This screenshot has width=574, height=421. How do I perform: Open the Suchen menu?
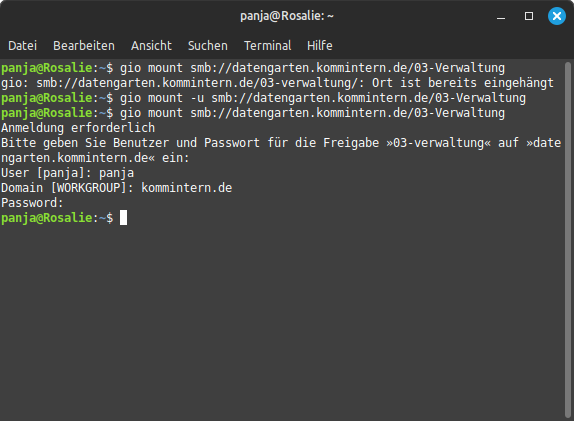(x=208, y=46)
